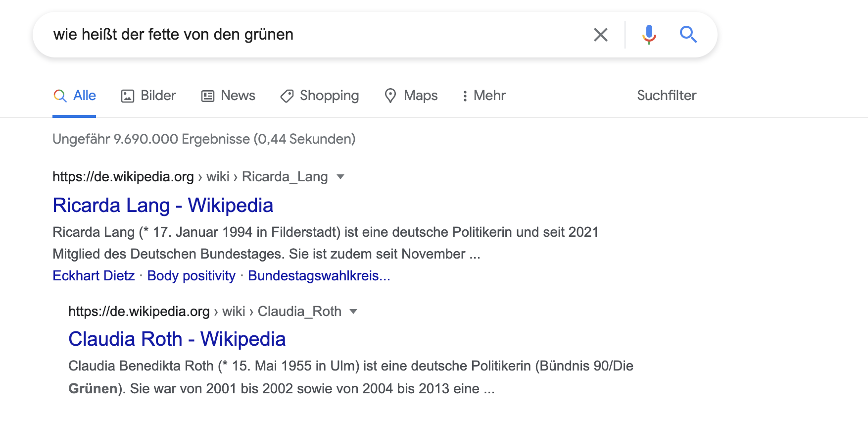Switch to the Alle tab
The image size is (868, 425).
[x=84, y=96]
